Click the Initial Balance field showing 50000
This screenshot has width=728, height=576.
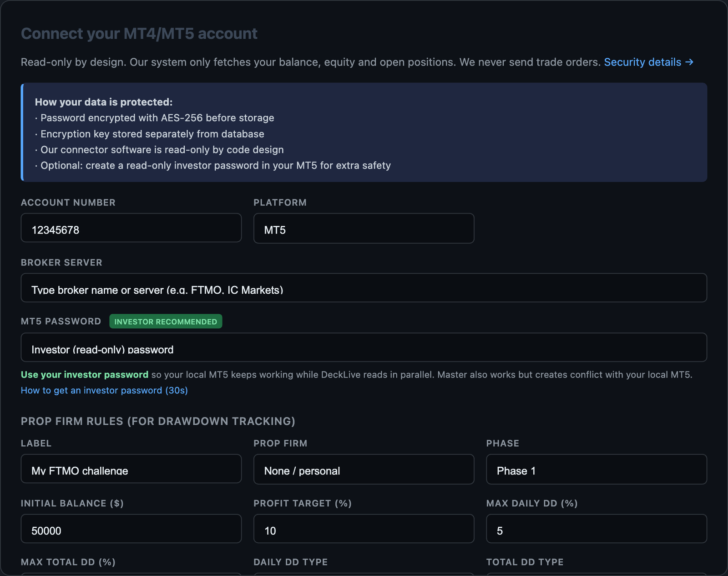[x=131, y=529]
